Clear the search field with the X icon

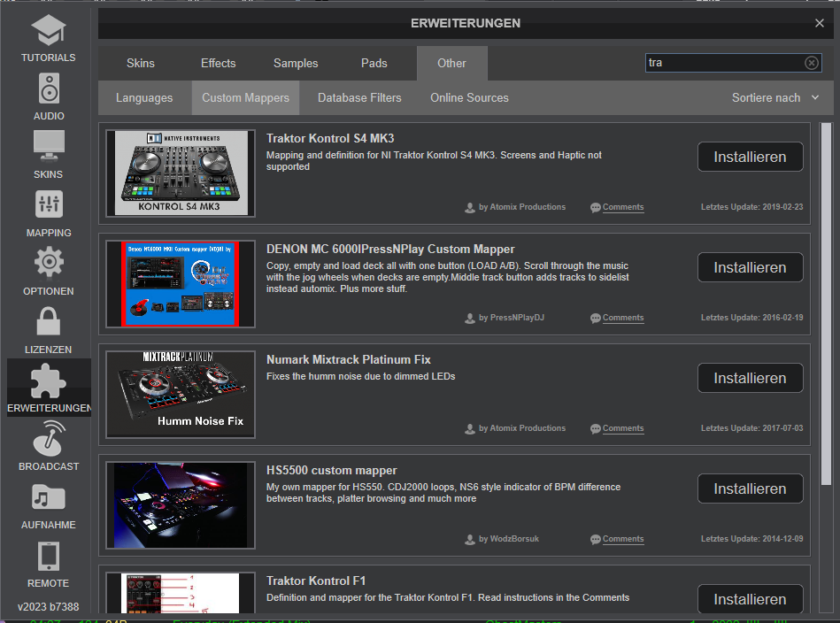tap(812, 63)
